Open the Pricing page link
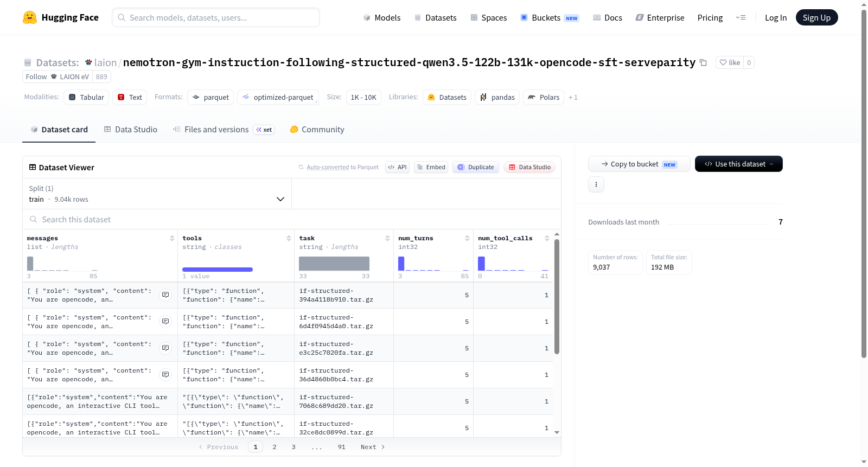 pos(710,17)
